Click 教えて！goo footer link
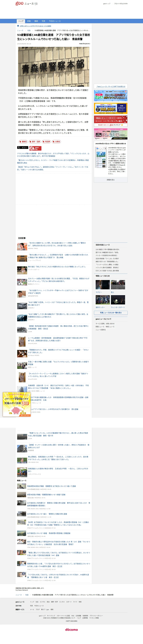Viewport: 143px width, 644px height. point(45,609)
